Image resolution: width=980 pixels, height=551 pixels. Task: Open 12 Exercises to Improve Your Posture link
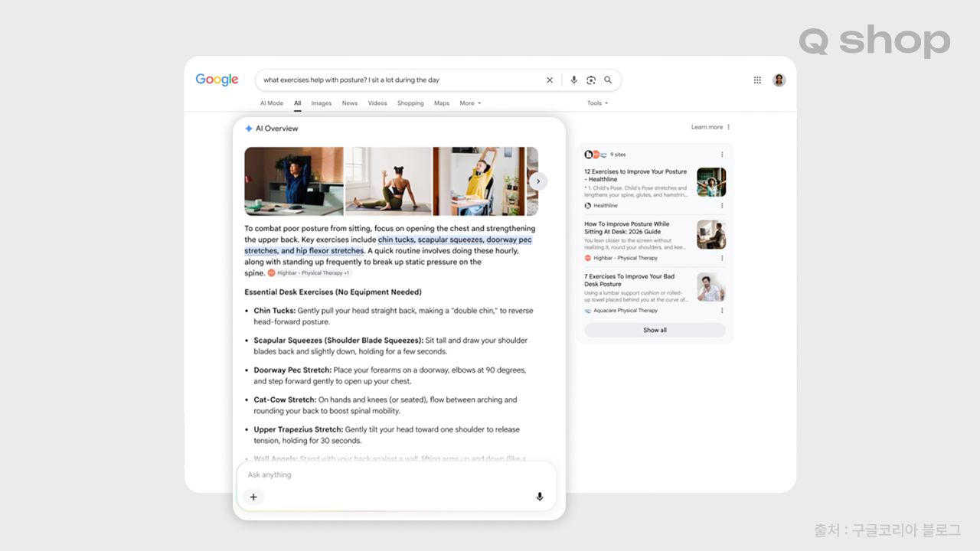tap(635, 175)
